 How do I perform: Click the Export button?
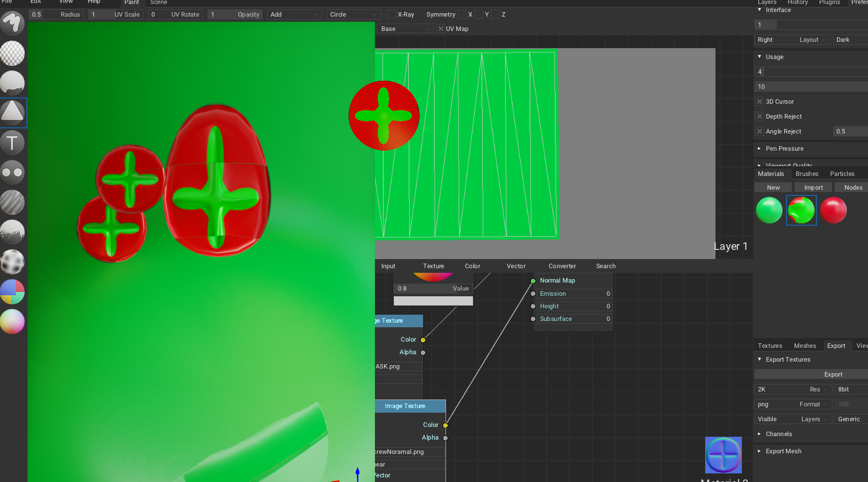pyautogui.click(x=833, y=374)
